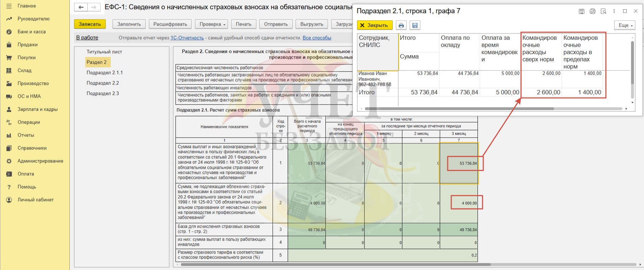Open the 1С-Отчетность link
This screenshot has width=644, height=270.
tap(187, 38)
